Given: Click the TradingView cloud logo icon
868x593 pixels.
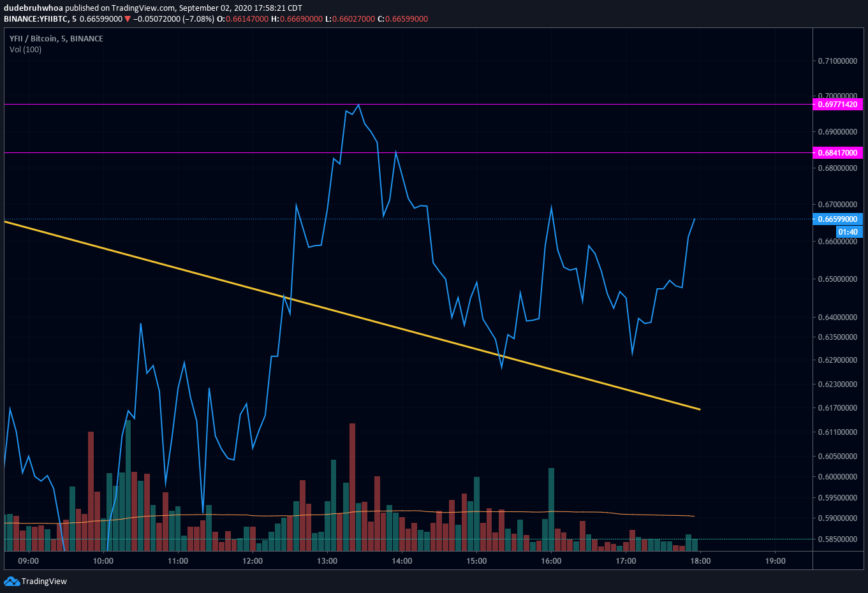Looking at the screenshot, I should click(11, 581).
